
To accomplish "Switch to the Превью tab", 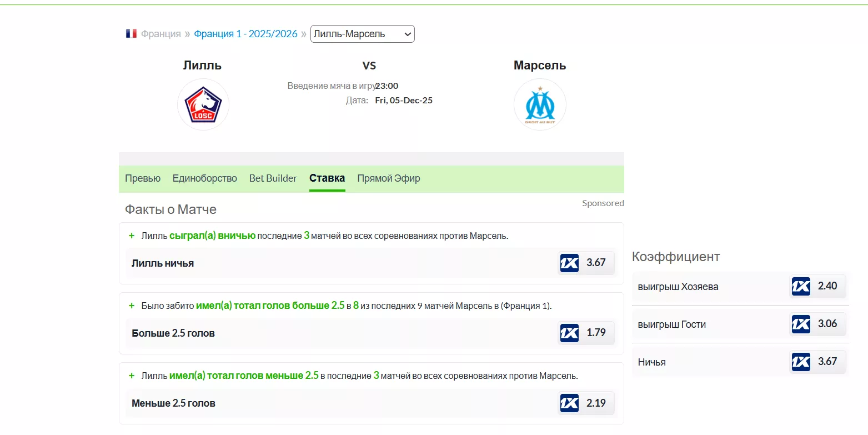I will coord(143,178).
